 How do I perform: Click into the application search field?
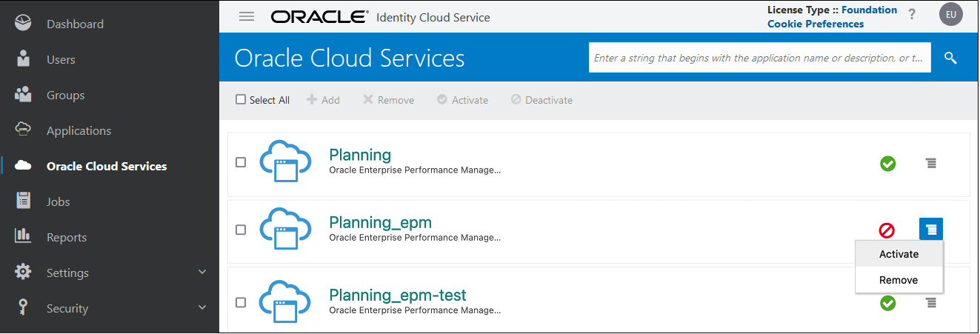click(x=759, y=58)
